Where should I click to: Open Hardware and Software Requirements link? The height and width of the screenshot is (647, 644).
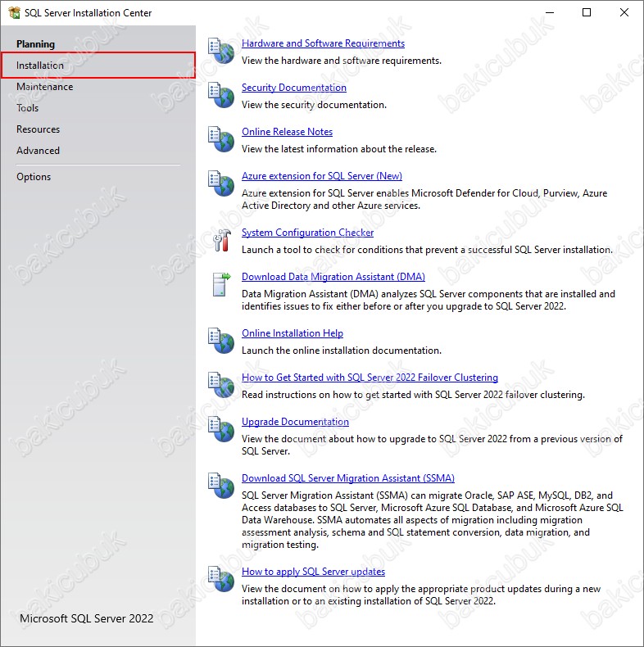pyautogui.click(x=323, y=43)
